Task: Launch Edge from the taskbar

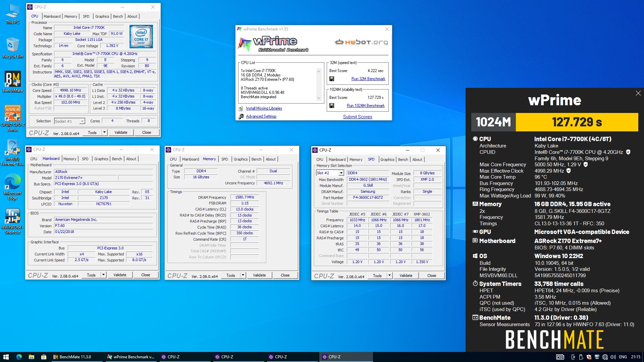Action: click(19, 357)
